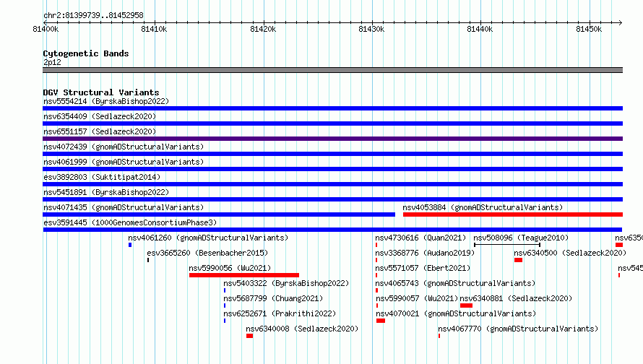Click the DGV Structural Variants track title

coord(101,92)
